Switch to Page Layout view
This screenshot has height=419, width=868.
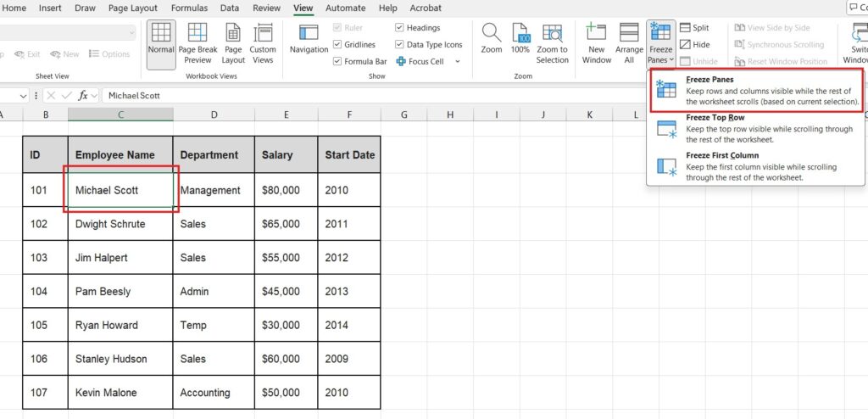tap(233, 44)
